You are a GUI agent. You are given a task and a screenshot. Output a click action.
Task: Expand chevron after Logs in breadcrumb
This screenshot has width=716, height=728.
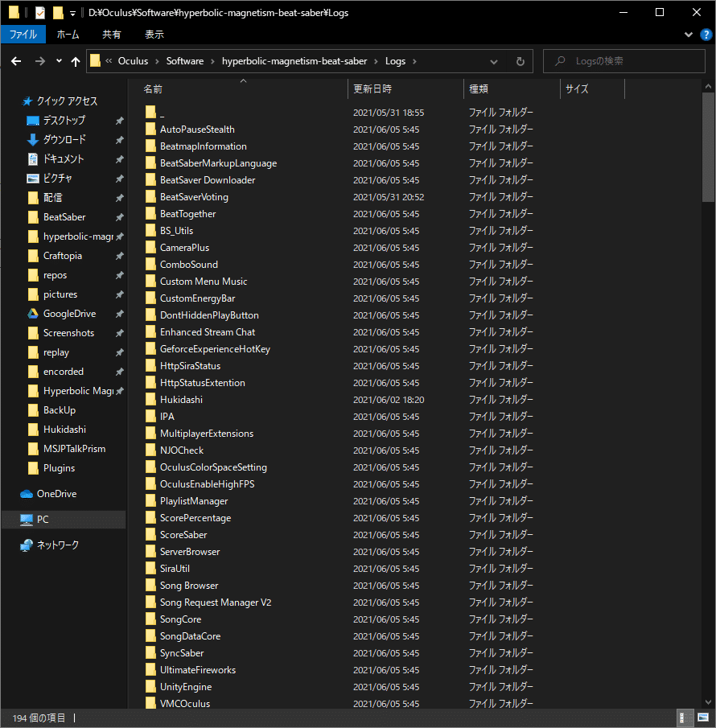(414, 61)
